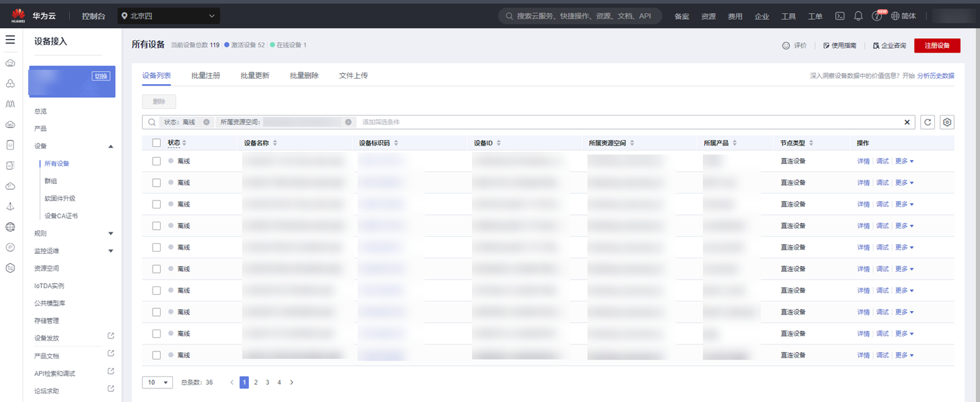Sort by 设备标识码 column

point(396,143)
